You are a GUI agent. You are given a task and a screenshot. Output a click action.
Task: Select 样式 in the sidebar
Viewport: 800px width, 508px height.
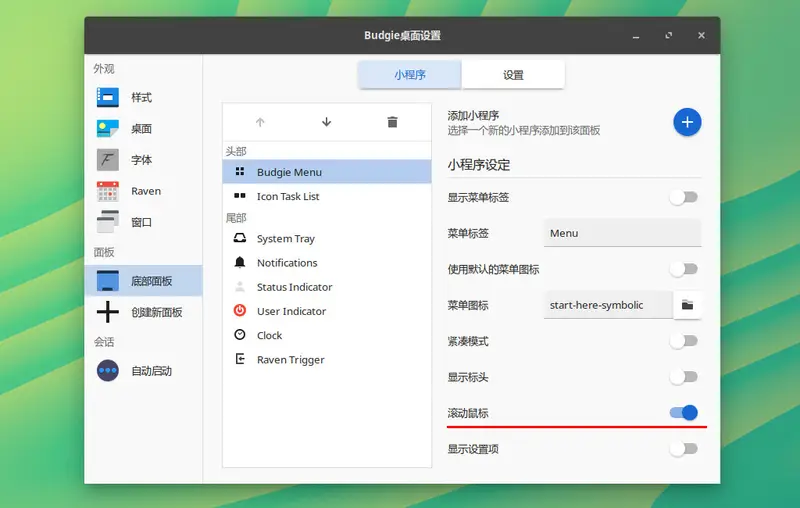[141, 98]
